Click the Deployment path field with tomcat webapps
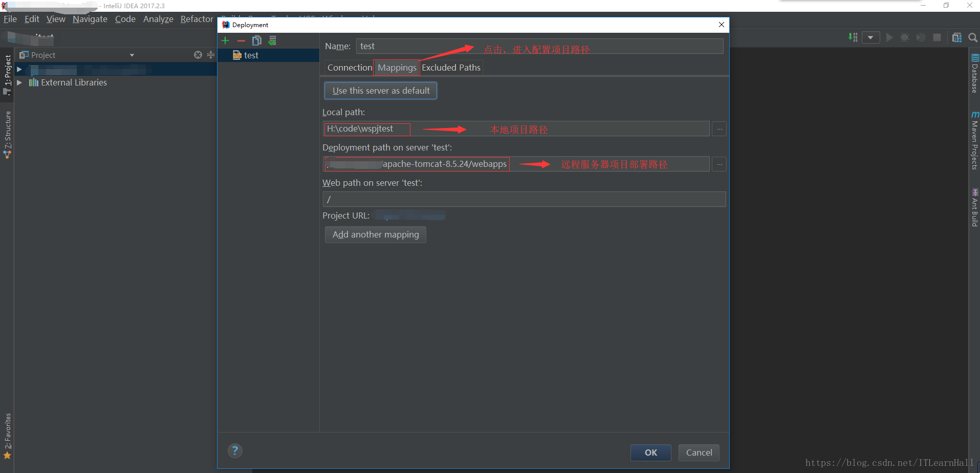 pyautogui.click(x=516, y=164)
